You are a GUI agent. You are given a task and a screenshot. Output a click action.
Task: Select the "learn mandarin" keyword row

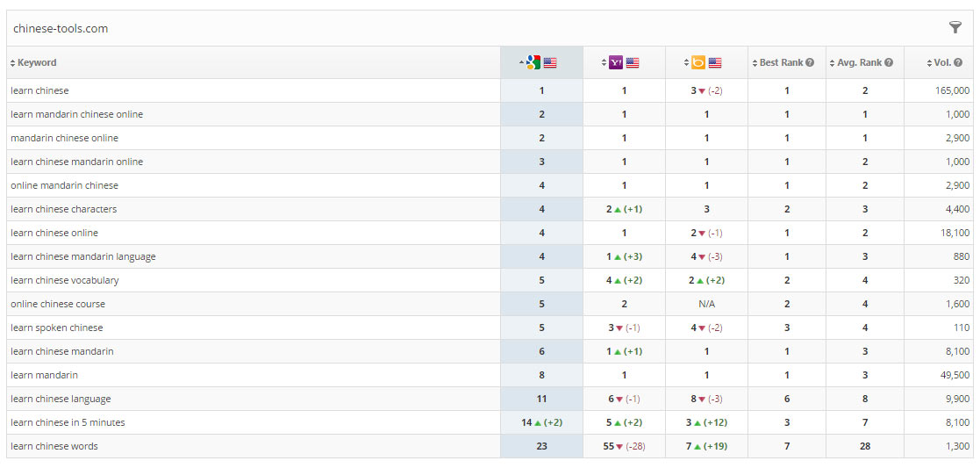pyautogui.click(x=44, y=375)
